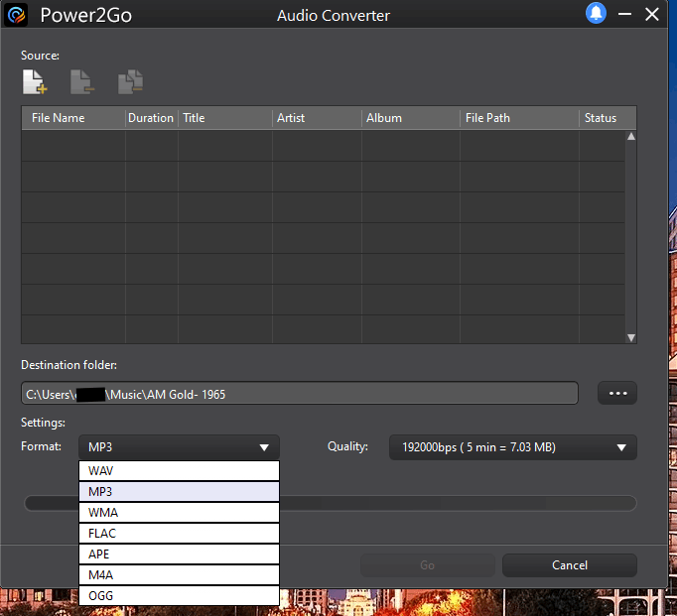Sort by Status column header
The width and height of the screenshot is (677, 616).
click(608, 118)
